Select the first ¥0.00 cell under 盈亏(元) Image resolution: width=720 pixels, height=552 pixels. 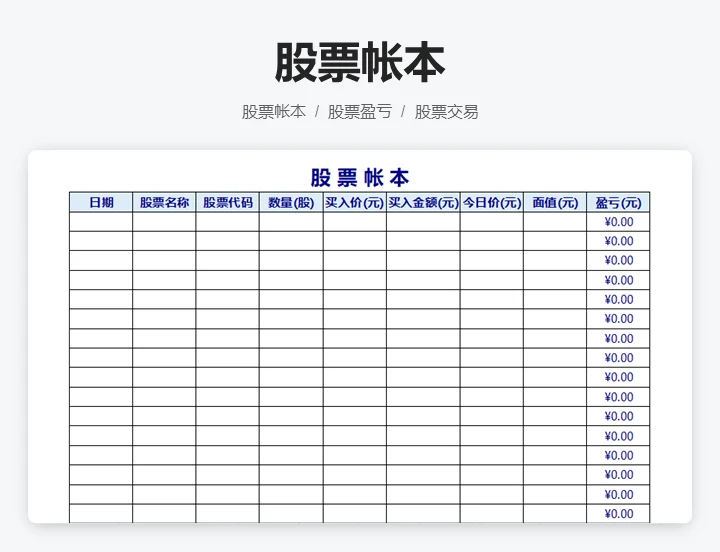(618, 222)
